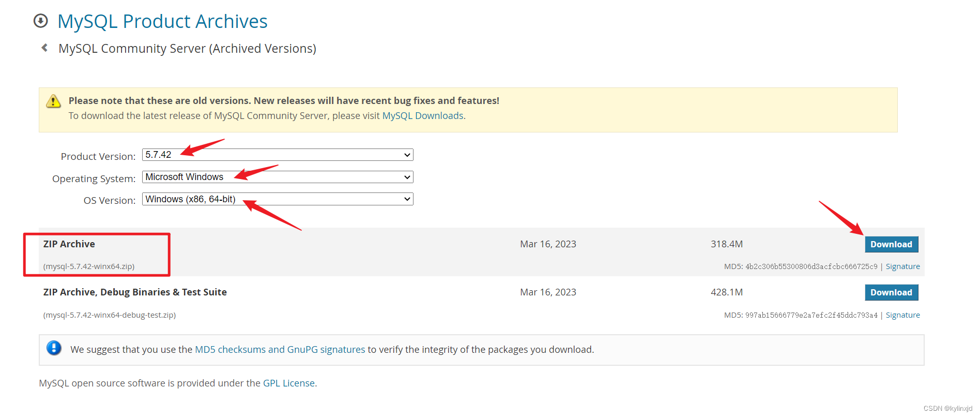Viewport: 980px width, 417px height.
Task: Open the OS Version dropdown showing Windows x86 64-bit
Action: pyautogui.click(x=278, y=199)
